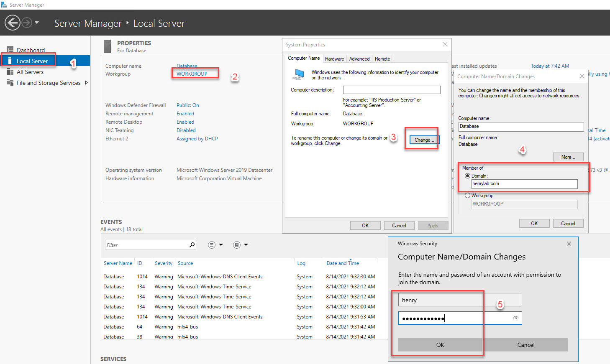This screenshot has width=610, height=364.
Task: Click the WORKGROUP link in Properties
Action: click(192, 74)
